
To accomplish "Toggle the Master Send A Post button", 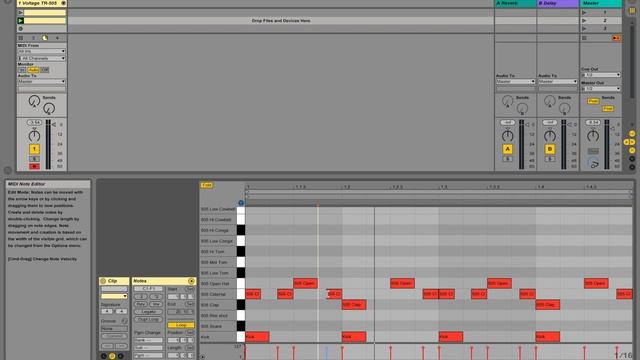I will 593,101.
